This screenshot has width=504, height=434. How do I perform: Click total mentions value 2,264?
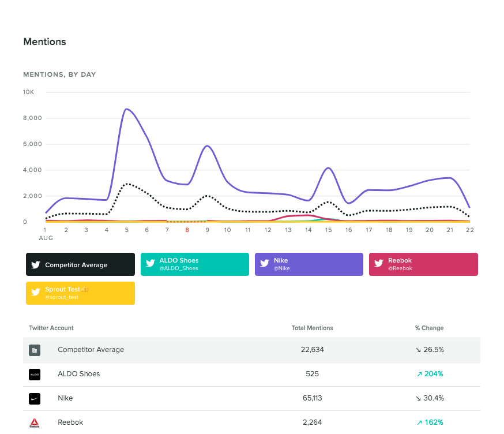click(313, 422)
